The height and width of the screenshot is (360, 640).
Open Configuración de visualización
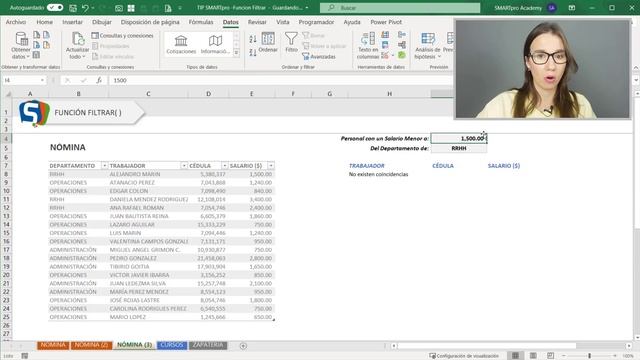pyautogui.click(x=464, y=356)
